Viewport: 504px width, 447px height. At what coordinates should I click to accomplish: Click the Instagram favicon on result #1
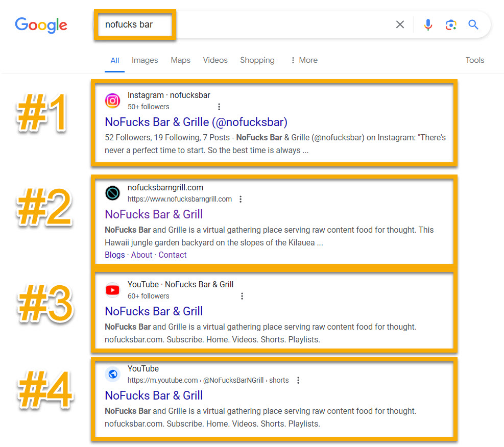[112, 101]
